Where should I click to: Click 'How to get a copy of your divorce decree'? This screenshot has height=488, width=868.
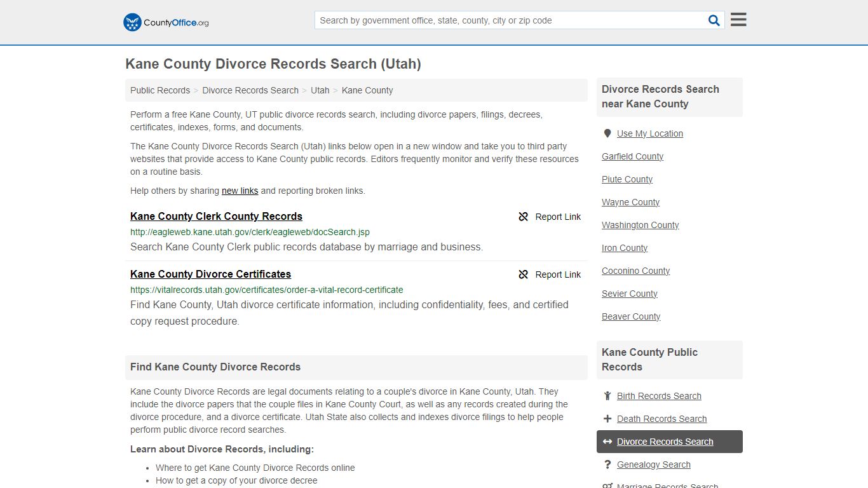[236, 480]
